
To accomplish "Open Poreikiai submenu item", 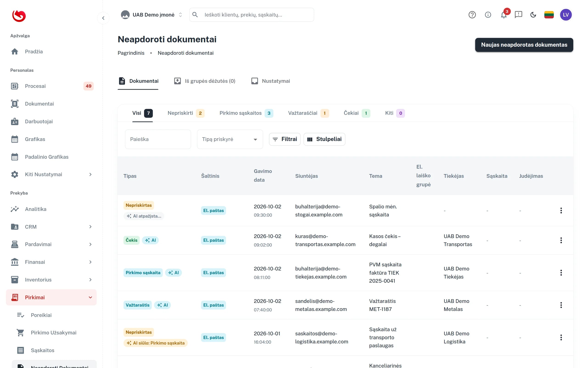I will pos(54,315).
